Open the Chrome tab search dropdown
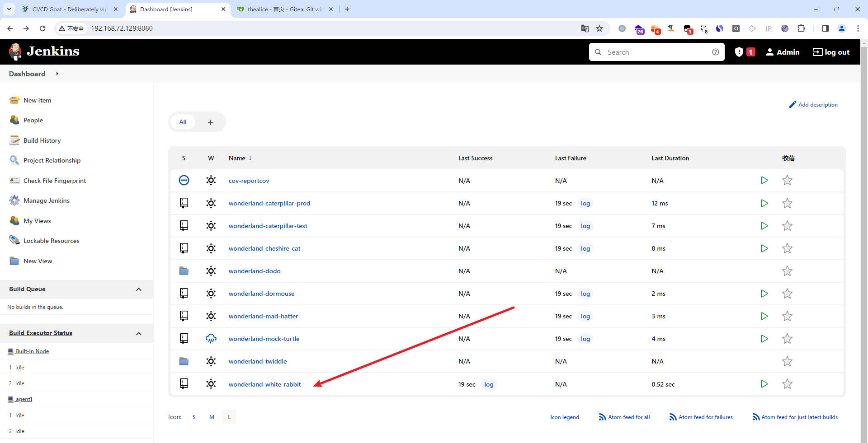The image size is (868, 443). point(9,9)
